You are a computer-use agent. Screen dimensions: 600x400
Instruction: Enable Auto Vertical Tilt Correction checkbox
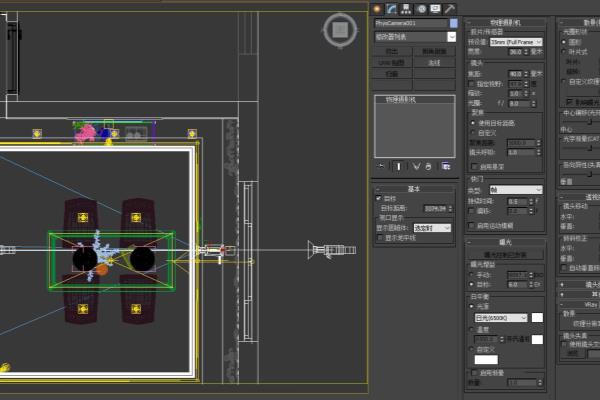click(564, 268)
